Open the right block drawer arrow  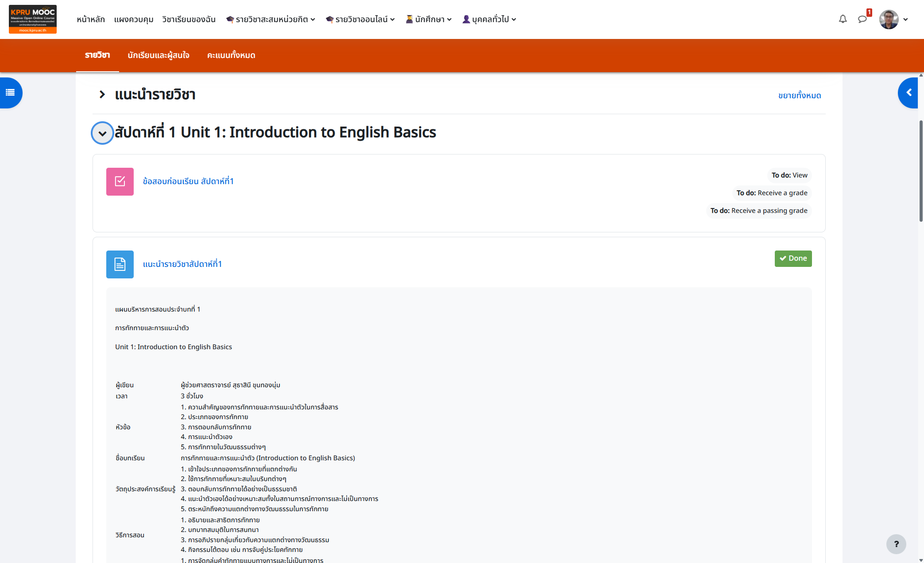pos(909,93)
